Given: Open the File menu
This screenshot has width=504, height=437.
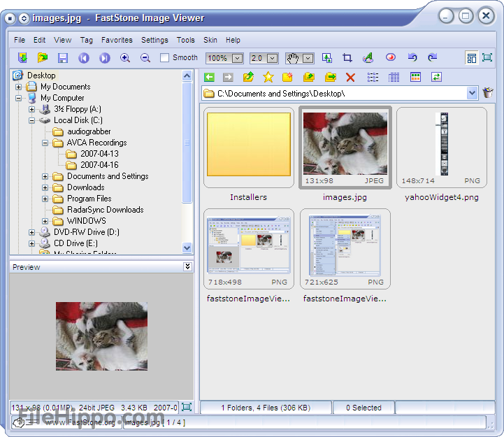Looking at the screenshot, I should coord(20,40).
